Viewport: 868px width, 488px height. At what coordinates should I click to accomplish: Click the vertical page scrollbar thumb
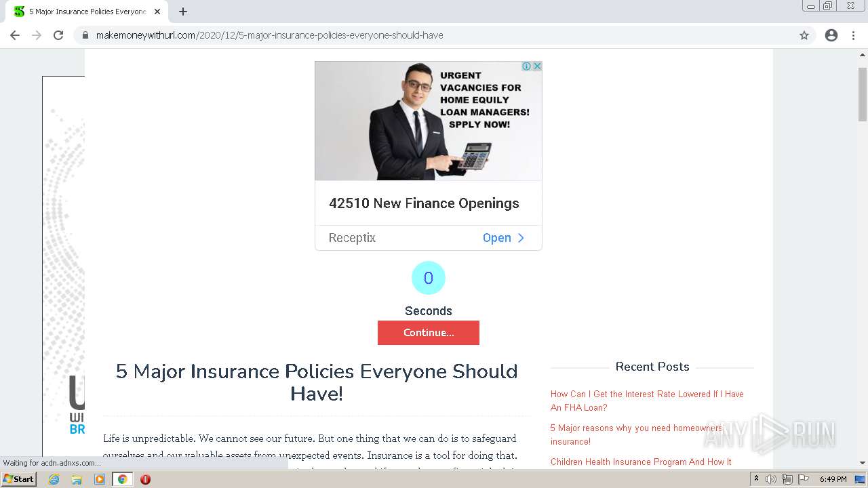click(x=863, y=94)
